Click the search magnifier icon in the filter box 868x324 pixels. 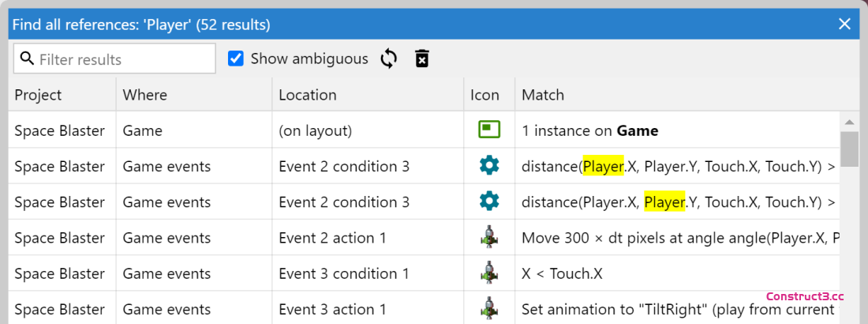28,59
